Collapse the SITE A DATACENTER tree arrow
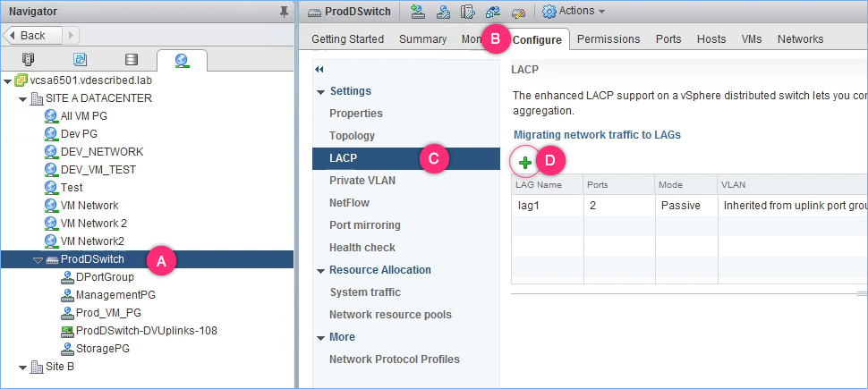 (x=22, y=99)
